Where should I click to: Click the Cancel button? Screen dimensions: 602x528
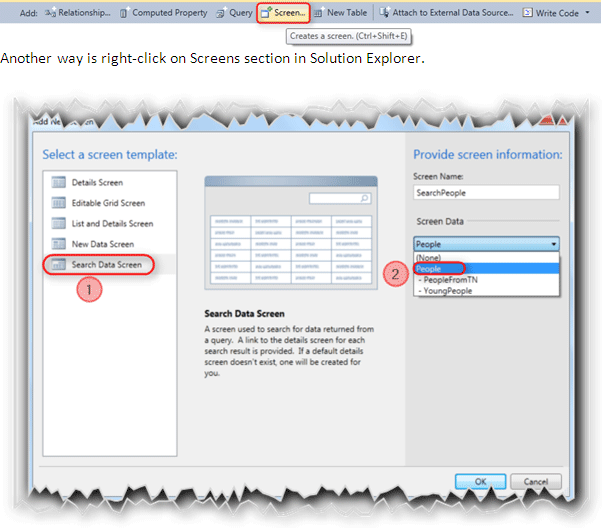pyautogui.click(x=536, y=482)
